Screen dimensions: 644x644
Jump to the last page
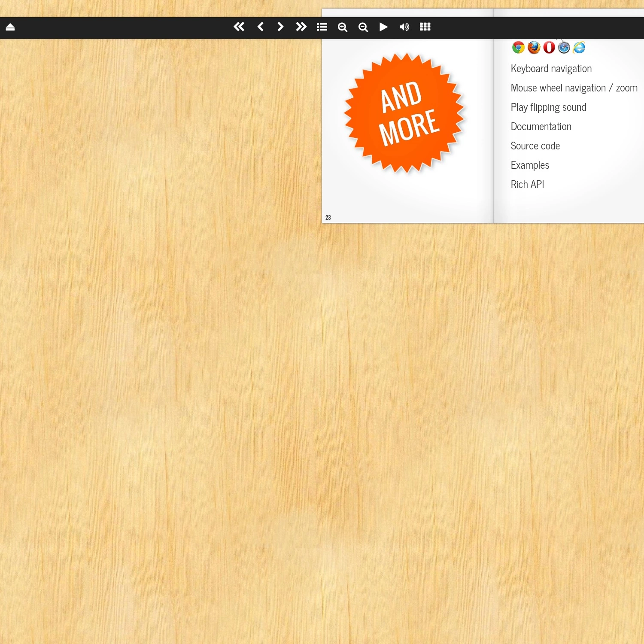pos(301,27)
